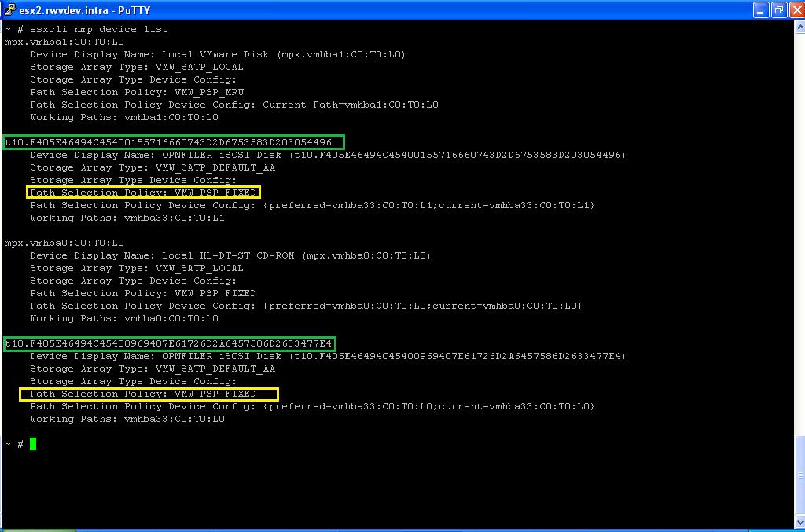This screenshot has width=805, height=532.
Task: Click the 'Local HL-DT-ST CD-ROM' display name line
Action: (x=230, y=255)
